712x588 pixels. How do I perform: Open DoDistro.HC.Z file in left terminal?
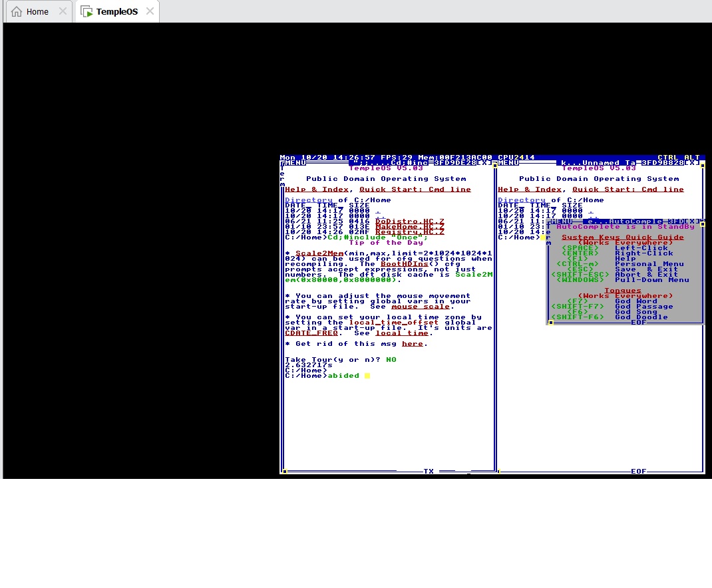click(410, 221)
